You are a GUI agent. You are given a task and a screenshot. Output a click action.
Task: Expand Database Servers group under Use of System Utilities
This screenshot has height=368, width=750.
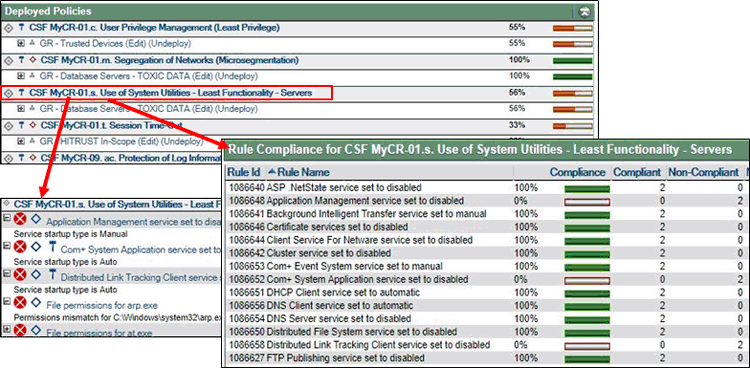[21, 109]
